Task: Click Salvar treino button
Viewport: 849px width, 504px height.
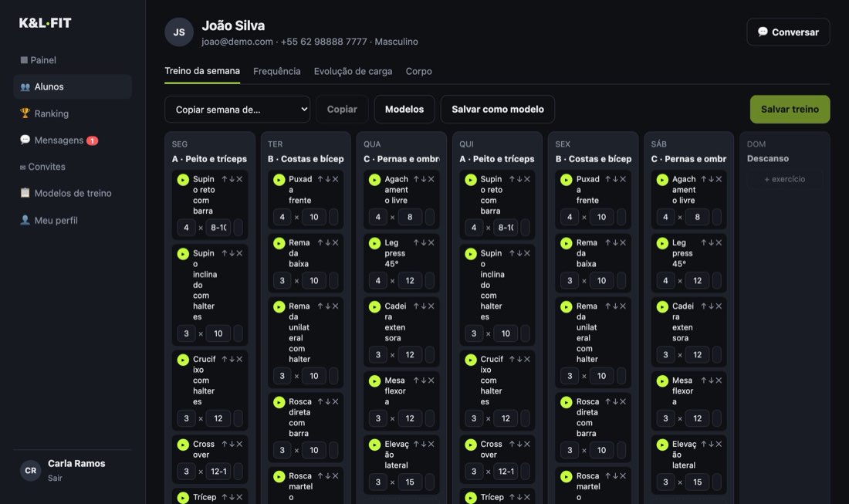Action: point(790,110)
